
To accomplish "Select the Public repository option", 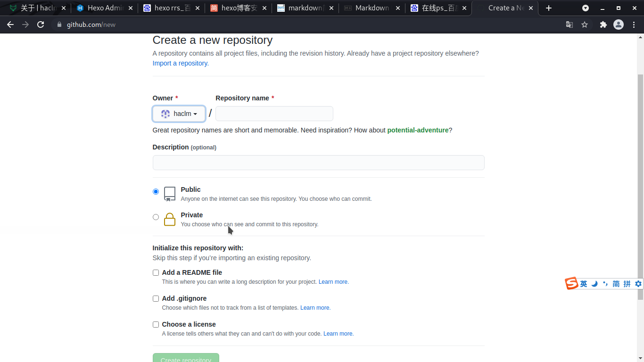I will (x=156, y=192).
